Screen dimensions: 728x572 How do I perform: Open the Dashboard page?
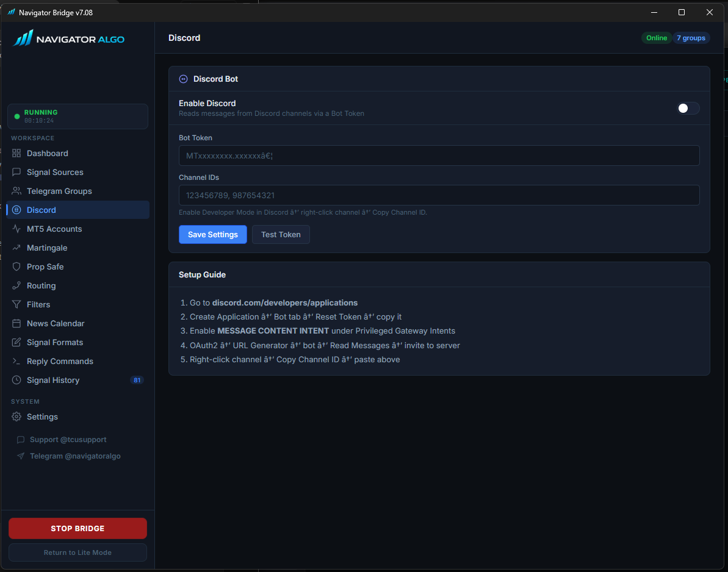(x=48, y=153)
